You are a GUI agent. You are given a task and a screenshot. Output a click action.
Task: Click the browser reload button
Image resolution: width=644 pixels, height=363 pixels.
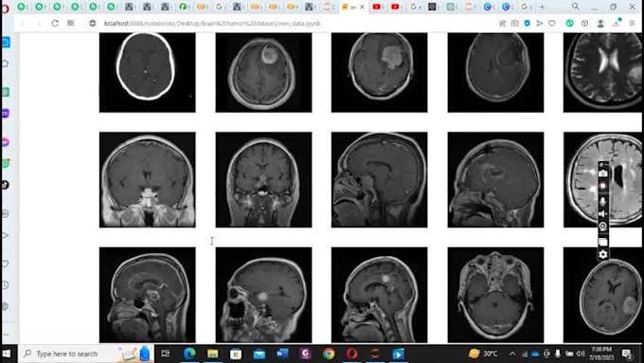(x=55, y=24)
